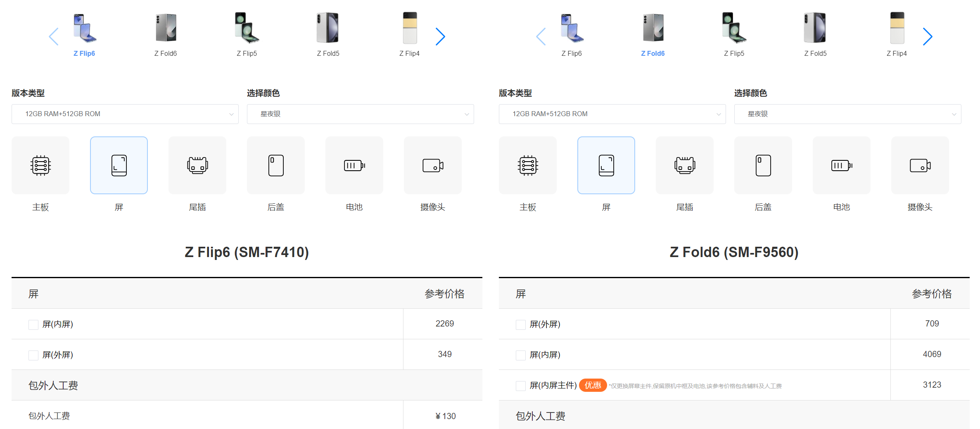Open the 摄像头 icon in right Z Fold6 panel
The width and height of the screenshot is (980, 429).
click(920, 165)
